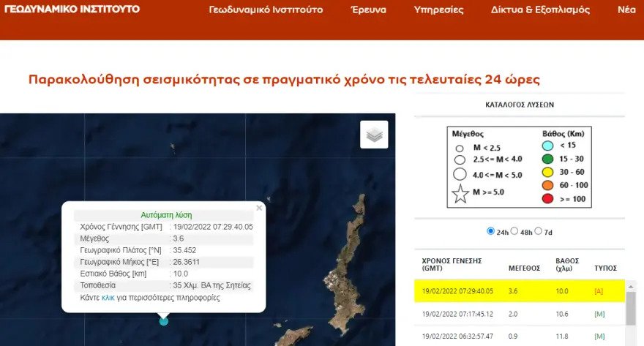644x346 pixels.
Task: Click the 2.5<= M< 4.0 circle icon
Action: tap(460, 159)
